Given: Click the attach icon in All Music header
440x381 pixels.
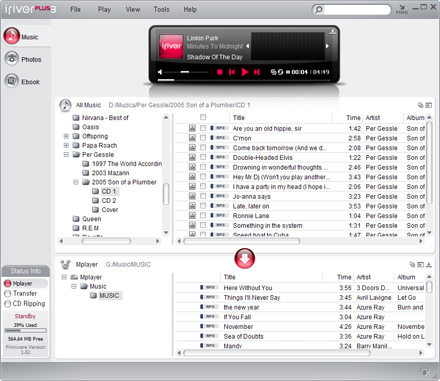Looking at the screenshot, I should [x=421, y=105].
